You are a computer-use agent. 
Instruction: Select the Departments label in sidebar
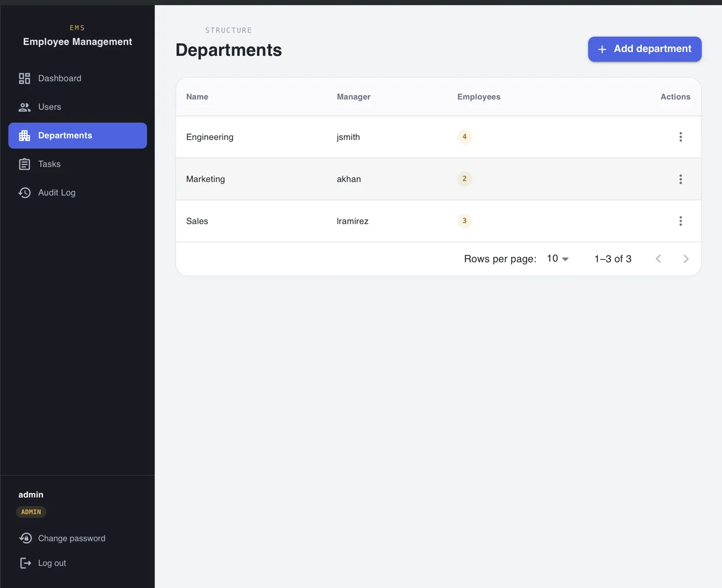click(65, 136)
